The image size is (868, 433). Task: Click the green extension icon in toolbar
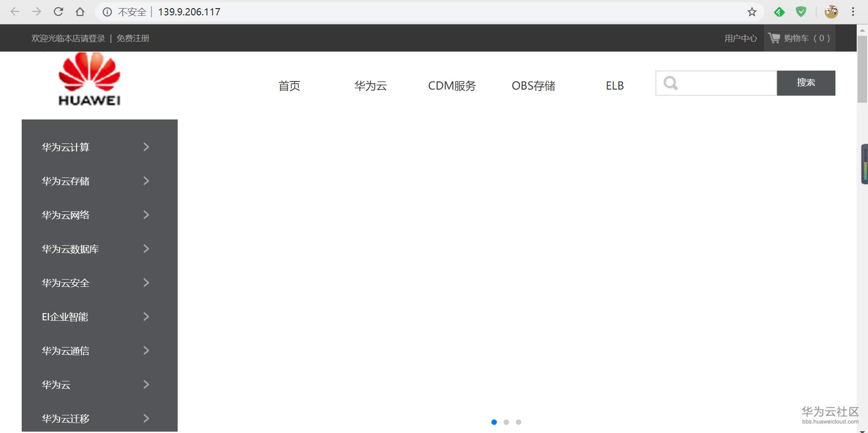click(779, 12)
